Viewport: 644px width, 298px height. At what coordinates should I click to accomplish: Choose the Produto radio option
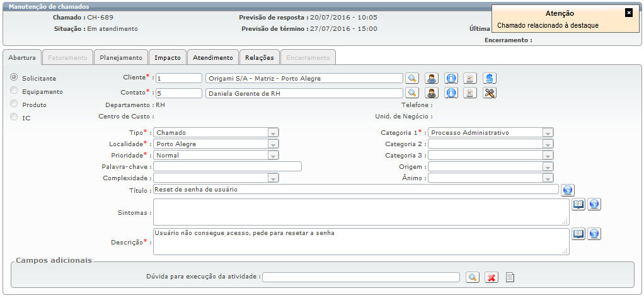click(x=14, y=104)
